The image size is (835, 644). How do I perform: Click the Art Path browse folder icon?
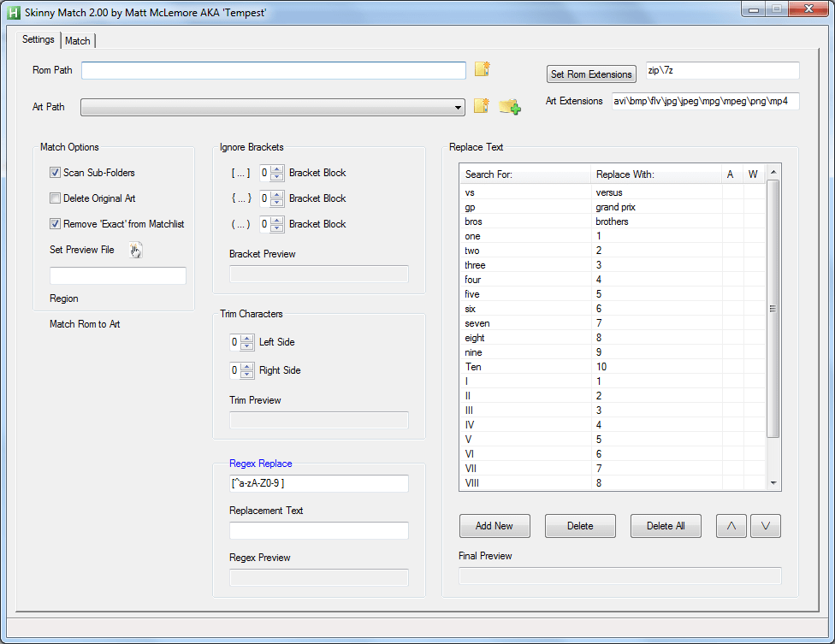(x=483, y=106)
